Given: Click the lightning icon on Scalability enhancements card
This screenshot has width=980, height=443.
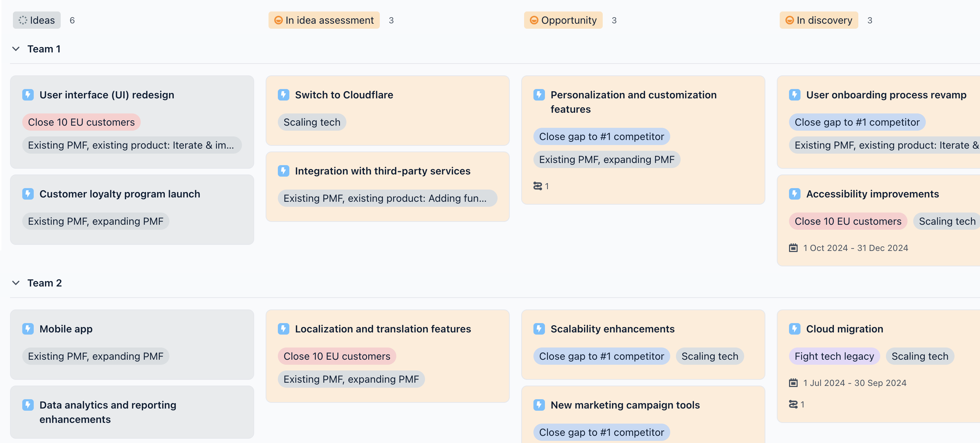Looking at the screenshot, I should coord(539,329).
